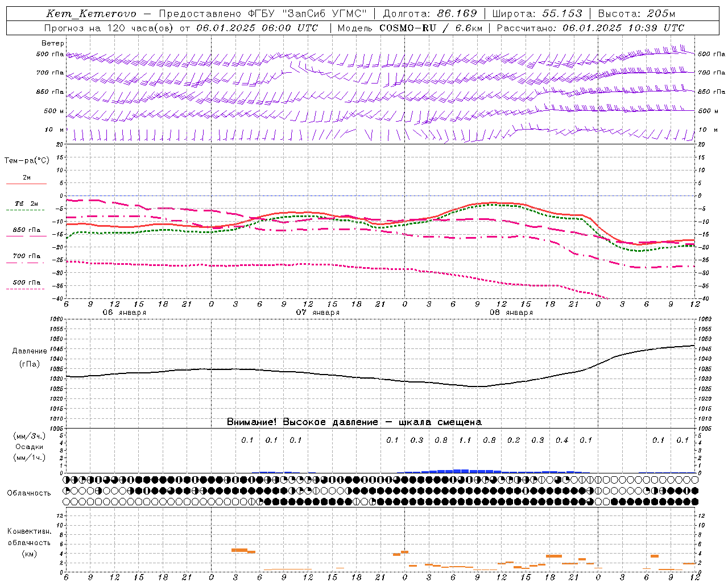Click the '(км)' convective height unit label
Viewport: 728px width, 582px height.
point(29,554)
